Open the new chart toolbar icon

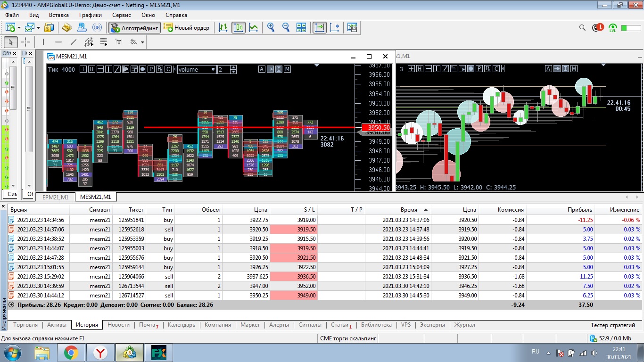pos(10,28)
